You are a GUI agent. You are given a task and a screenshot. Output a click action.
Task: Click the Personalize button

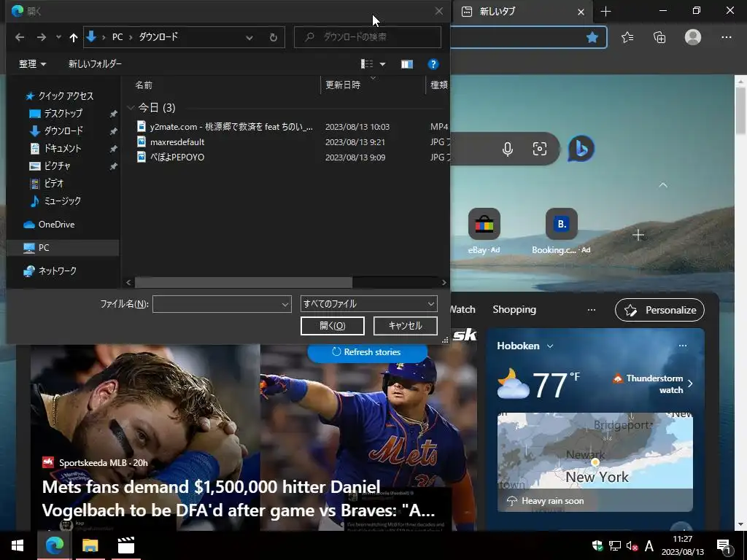point(659,310)
